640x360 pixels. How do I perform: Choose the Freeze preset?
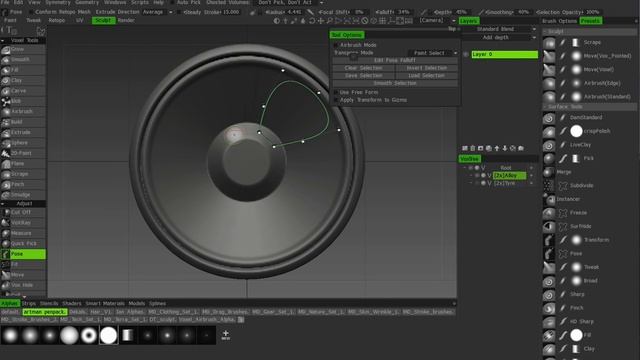pos(578,213)
